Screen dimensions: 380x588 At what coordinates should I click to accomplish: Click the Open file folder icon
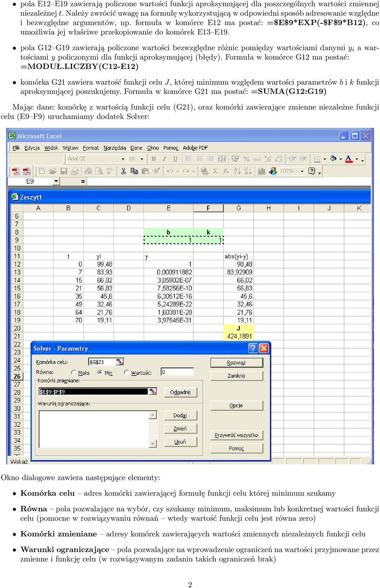(53, 171)
